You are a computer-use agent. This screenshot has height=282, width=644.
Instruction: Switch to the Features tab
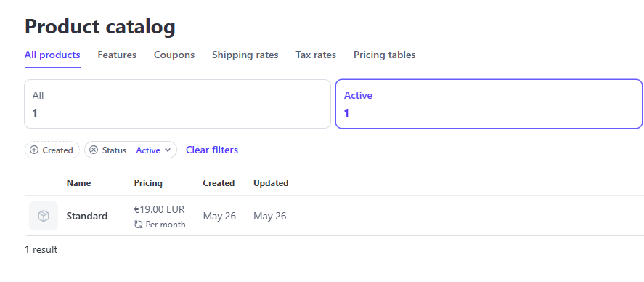[x=117, y=55]
